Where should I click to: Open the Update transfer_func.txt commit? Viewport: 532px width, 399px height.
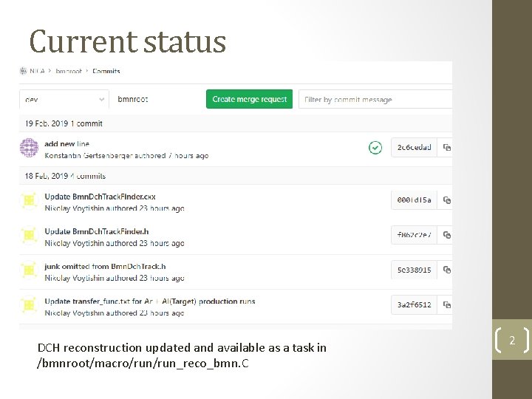(149, 301)
